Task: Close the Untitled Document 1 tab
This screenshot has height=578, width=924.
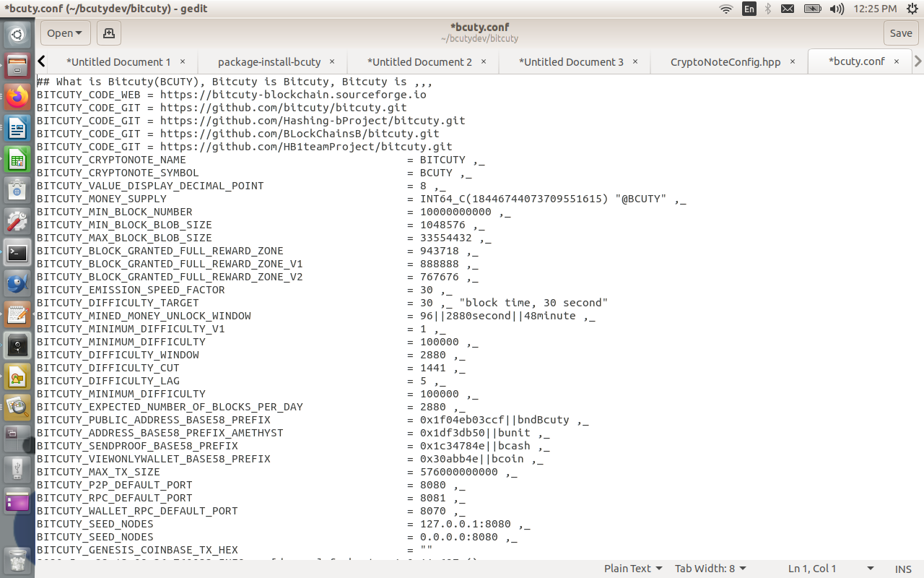Action: (183, 62)
